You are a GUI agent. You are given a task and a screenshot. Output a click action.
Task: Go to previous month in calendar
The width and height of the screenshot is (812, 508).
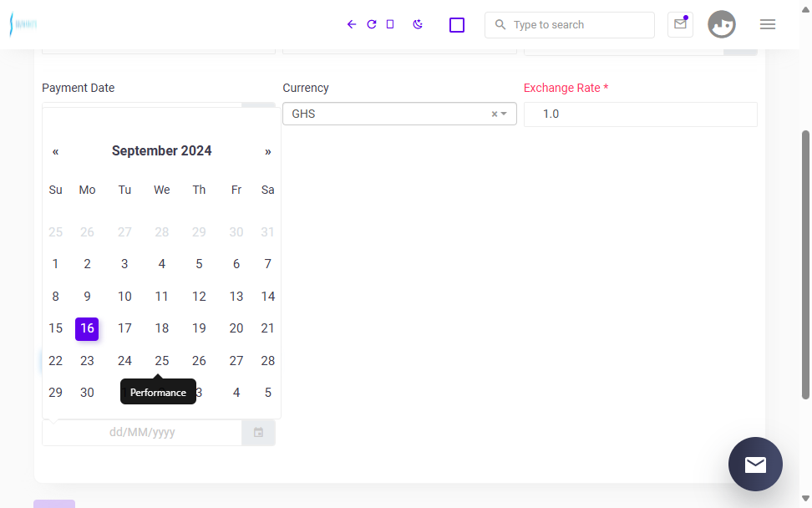coord(55,152)
